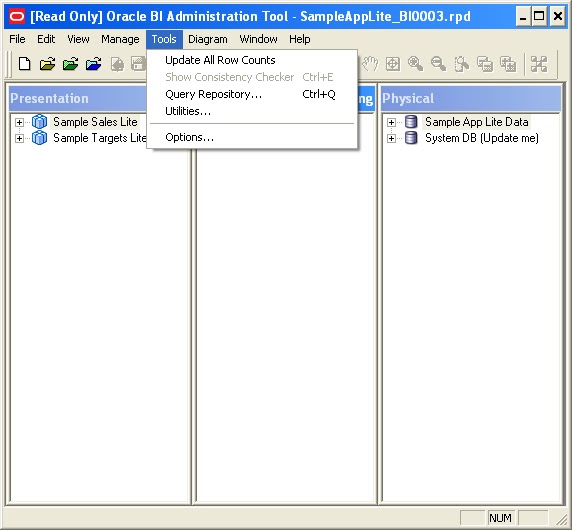The width and height of the screenshot is (572, 530).
Task: Click the target fit-to-view toolbar icon
Action: coord(393,64)
